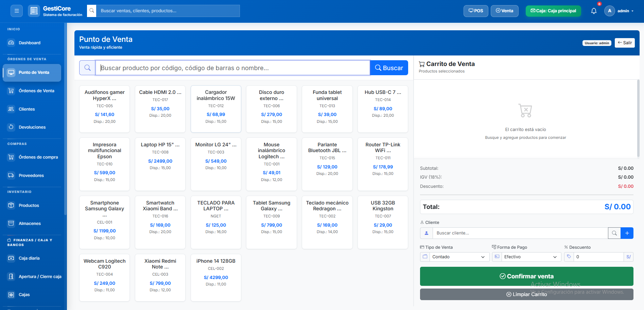Click the product search magnifier icon
Viewport: 644px width, 310px height.
pos(87,68)
